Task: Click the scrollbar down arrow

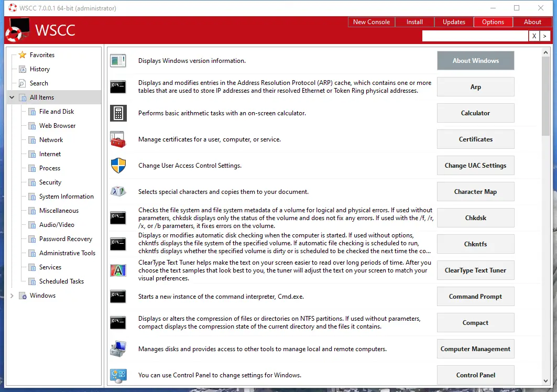Action: (x=545, y=381)
